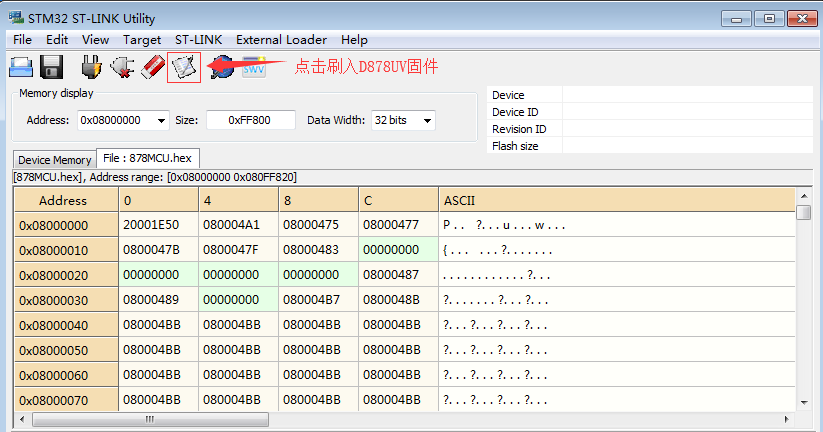Switch to the Device Memory tab
Viewport: 823px width, 432px height.
click(55, 160)
